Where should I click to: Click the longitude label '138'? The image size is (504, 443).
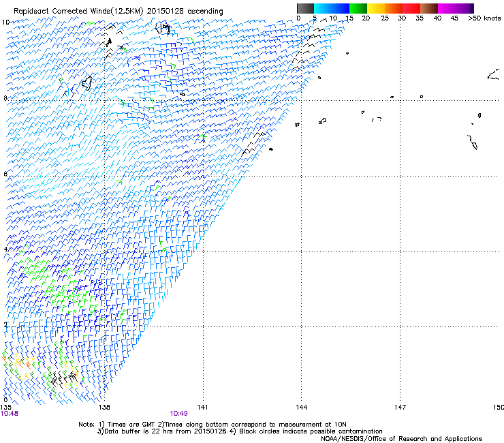pos(104,408)
